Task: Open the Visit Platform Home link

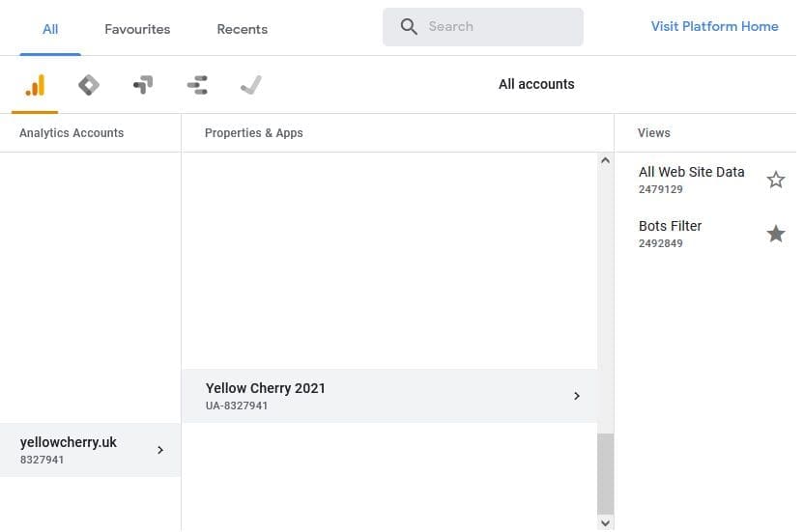Action: pyautogui.click(x=715, y=27)
